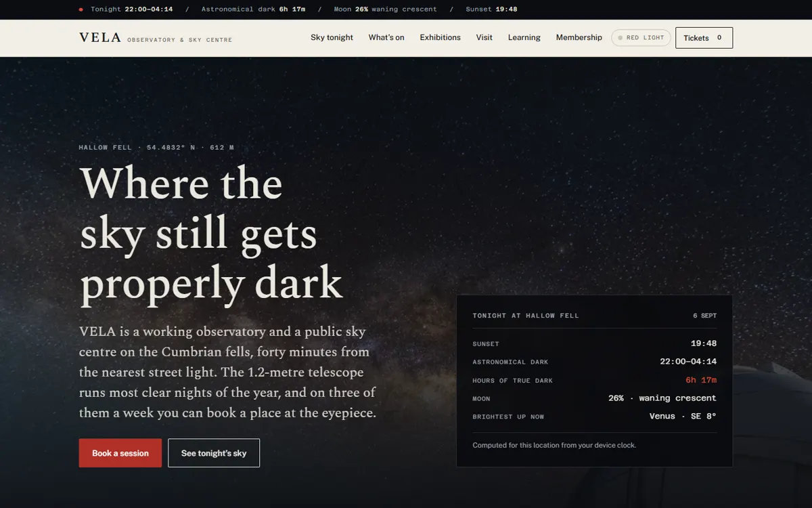Click the intro paragraph about VELA observatory

coord(228,372)
